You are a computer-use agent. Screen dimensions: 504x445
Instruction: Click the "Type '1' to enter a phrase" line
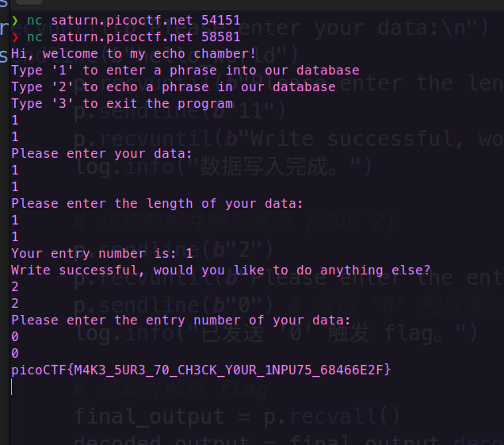point(185,71)
